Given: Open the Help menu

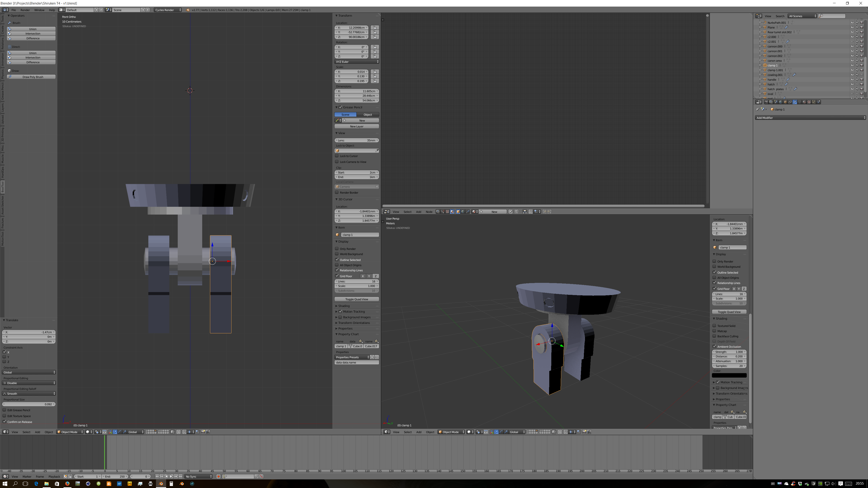Looking at the screenshot, I should pos(52,10).
